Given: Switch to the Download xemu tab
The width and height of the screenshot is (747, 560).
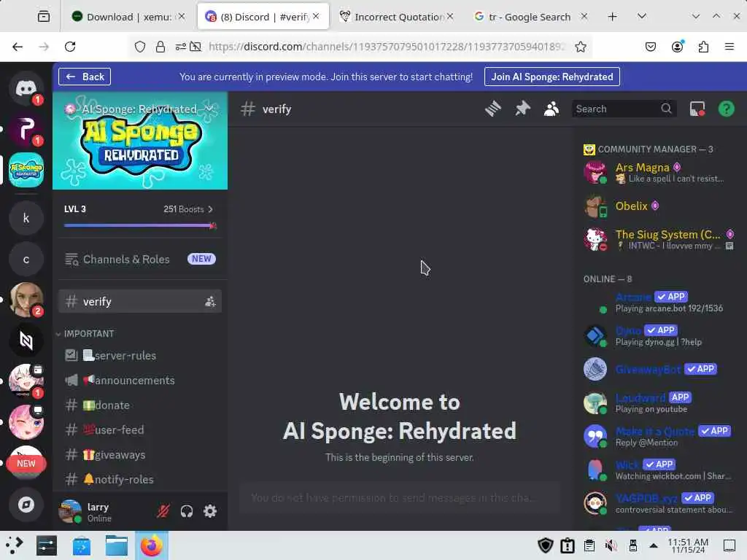Looking at the screenshot, I should (x=128, y=17).
